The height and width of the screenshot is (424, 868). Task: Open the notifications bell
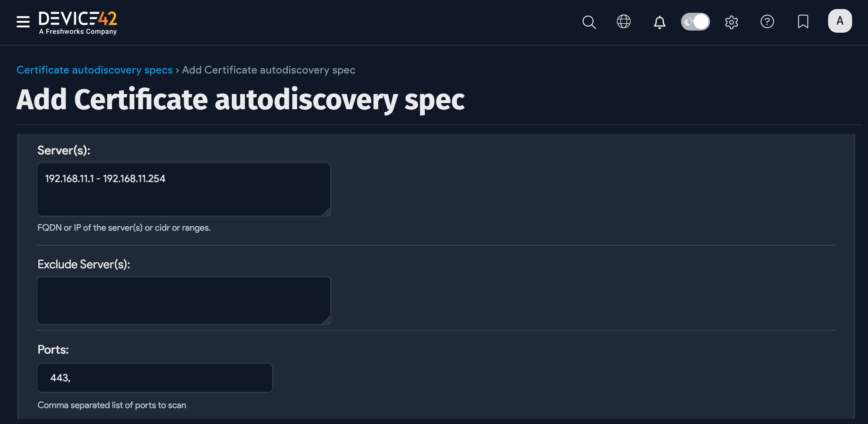coord(660,21)
